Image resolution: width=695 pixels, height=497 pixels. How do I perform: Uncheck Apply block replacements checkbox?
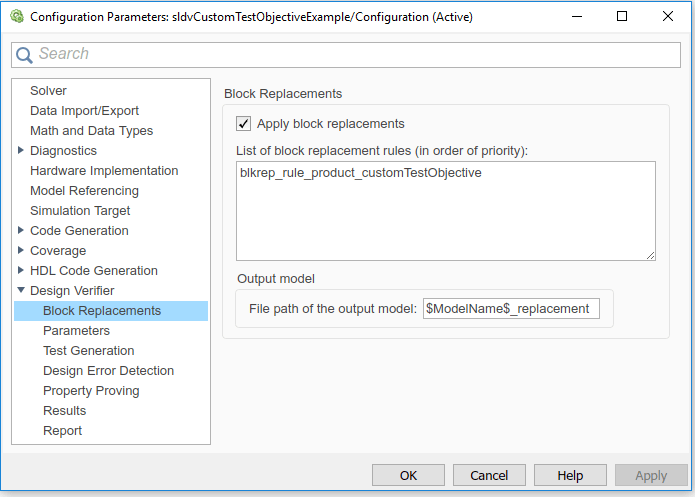tap(243, 124)
